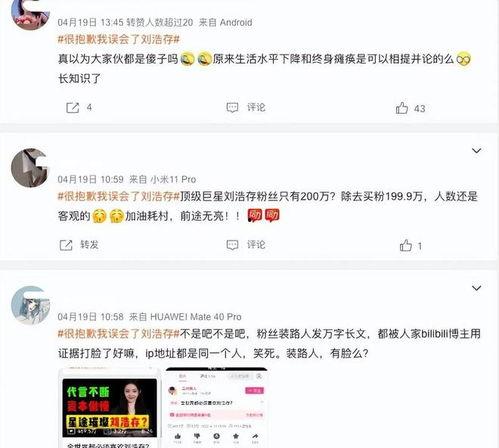This screenshot has width=499, height=448.
Task: Open hashtag link in the 10:59 post
Action: coord(119,196)
